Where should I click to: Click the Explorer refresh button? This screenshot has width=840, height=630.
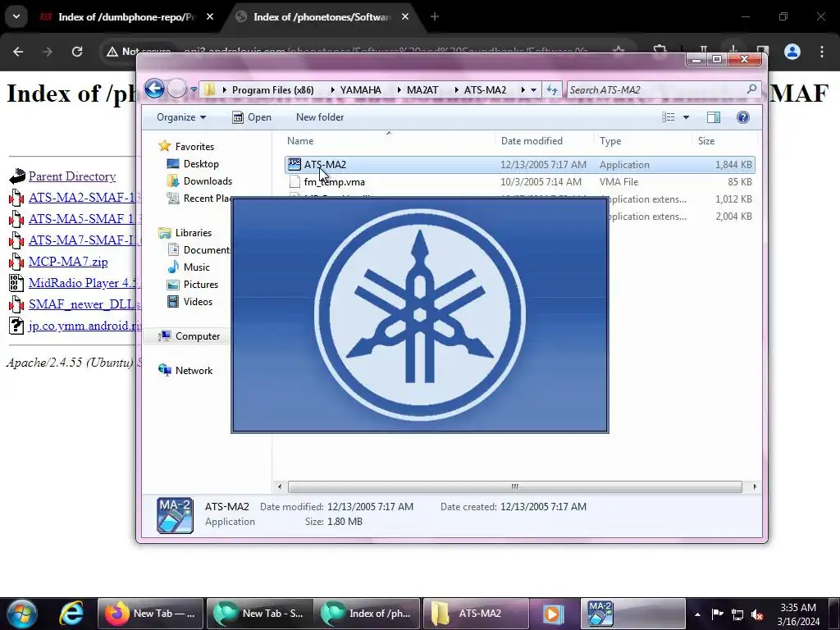click(552, 90)
